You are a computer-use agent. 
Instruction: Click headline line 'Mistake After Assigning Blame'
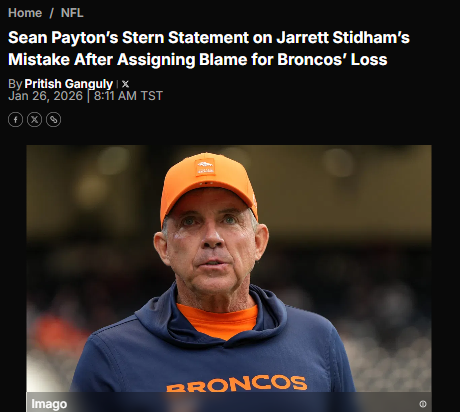click(198, 60)
